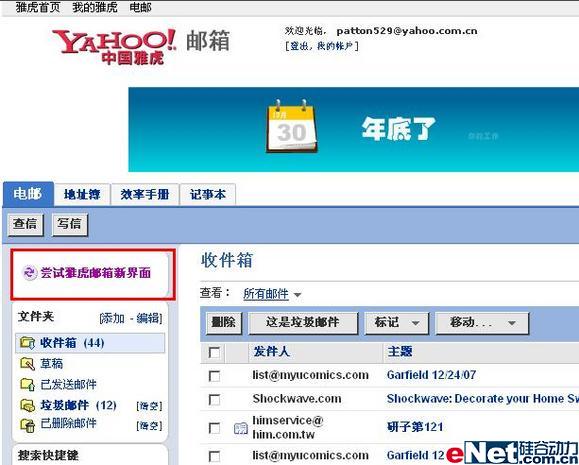
Task: Click the calendar icon in the banner
Action: pyautogui.click(x=291, y=126)
